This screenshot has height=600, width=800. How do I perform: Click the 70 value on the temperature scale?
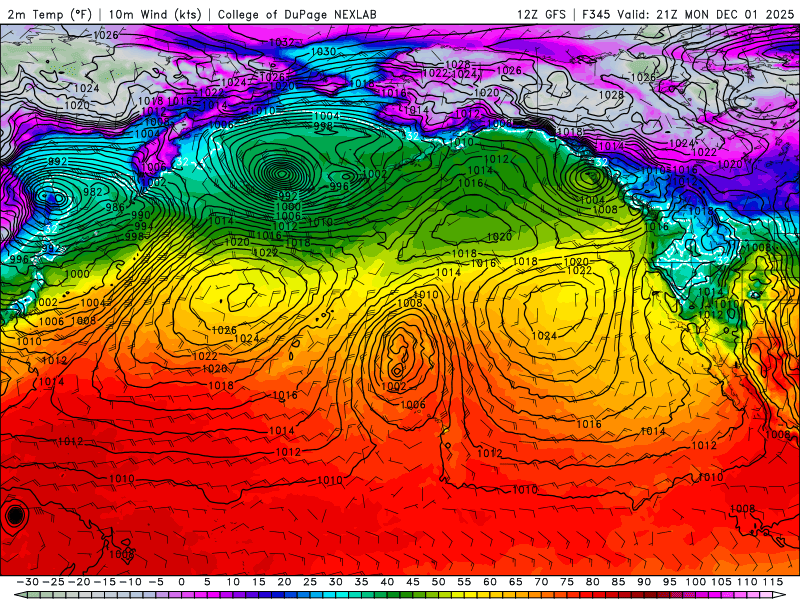pyautogui.click(x=541, y=582)
